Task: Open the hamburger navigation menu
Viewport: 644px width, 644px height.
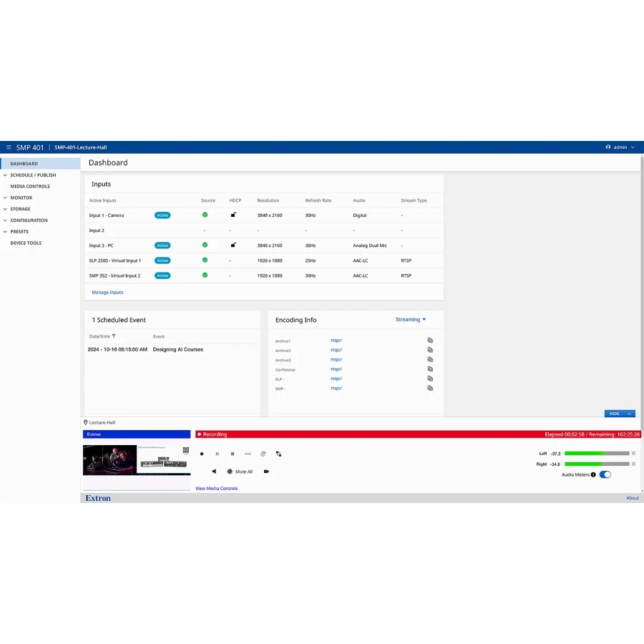Action: pos(9,147)
